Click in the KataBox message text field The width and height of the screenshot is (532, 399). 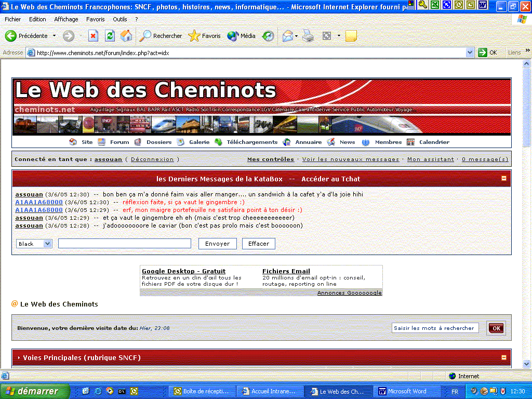(x=125, y=244)
